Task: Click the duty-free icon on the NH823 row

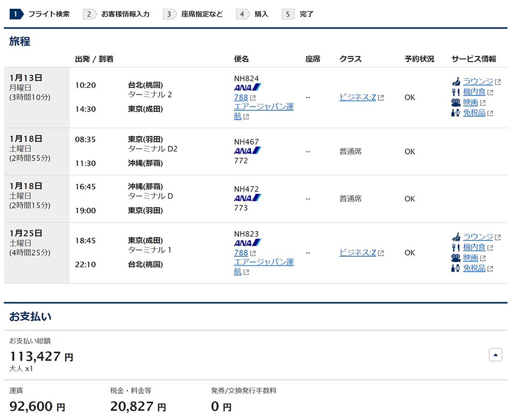Action: click(455, 269)
